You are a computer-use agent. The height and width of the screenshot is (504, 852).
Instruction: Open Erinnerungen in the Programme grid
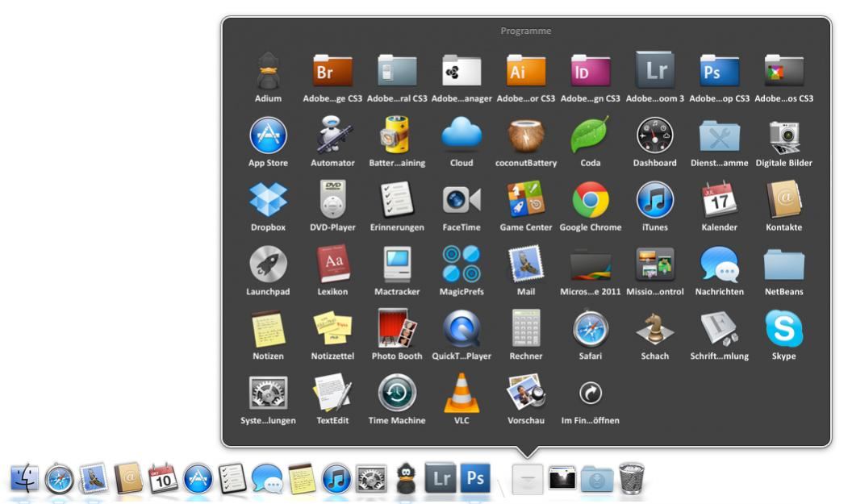pyautogui.click(x=397, y=200)
